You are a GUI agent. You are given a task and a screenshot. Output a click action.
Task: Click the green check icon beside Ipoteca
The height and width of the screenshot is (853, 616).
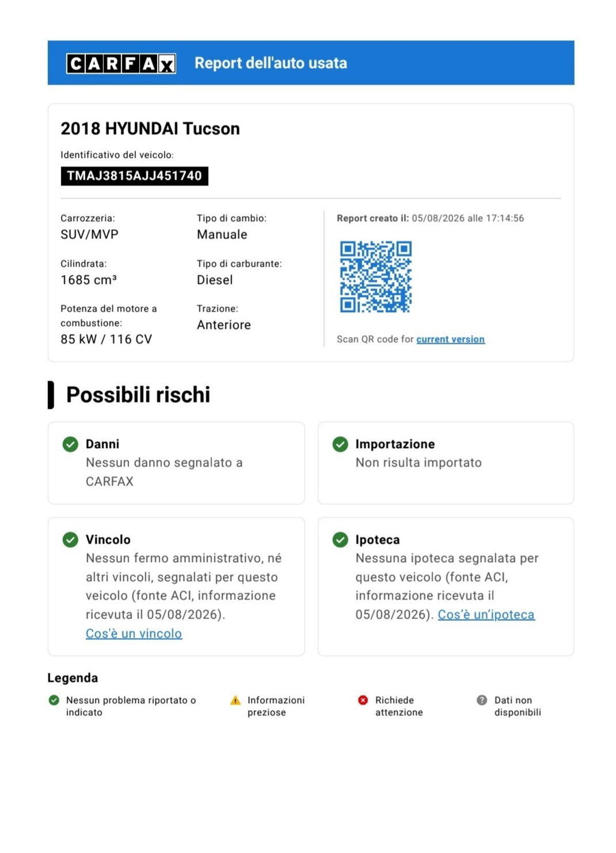pyautogui.click(x=340, y=540)
